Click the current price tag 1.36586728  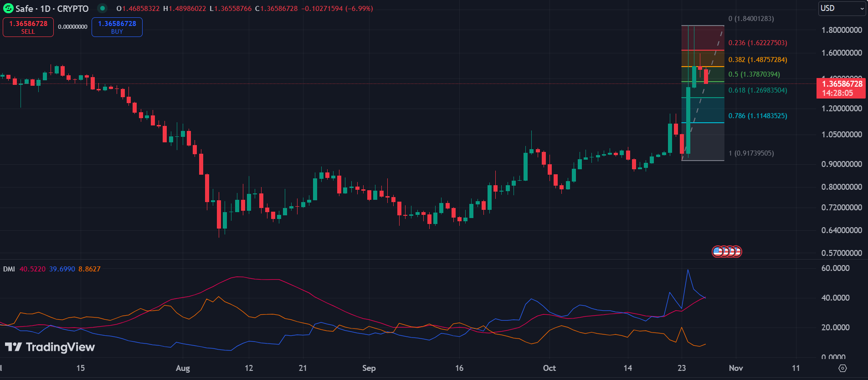[841, 88]
